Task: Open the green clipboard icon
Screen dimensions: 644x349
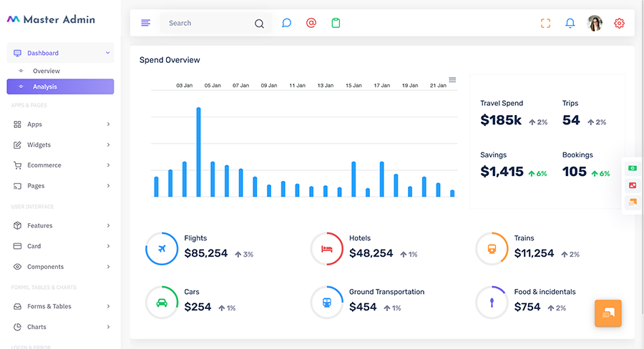Action: coord(336,23)
